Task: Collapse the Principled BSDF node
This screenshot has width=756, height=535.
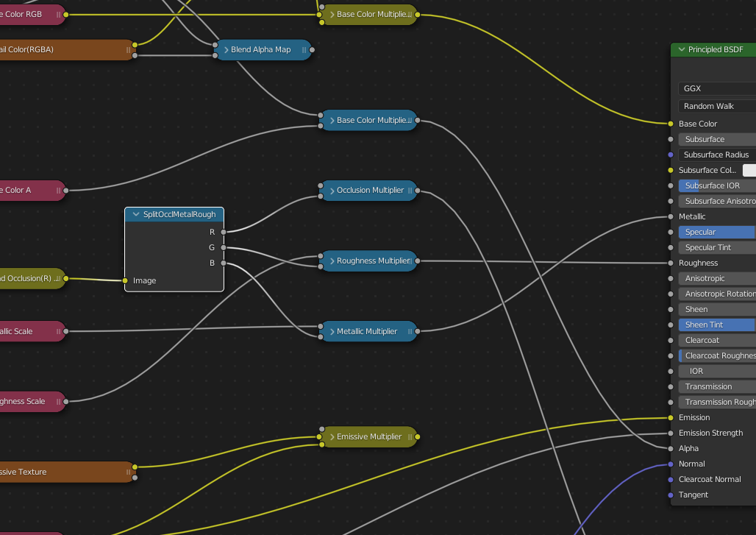Action: pyautogui.click(x=681, y=50)
